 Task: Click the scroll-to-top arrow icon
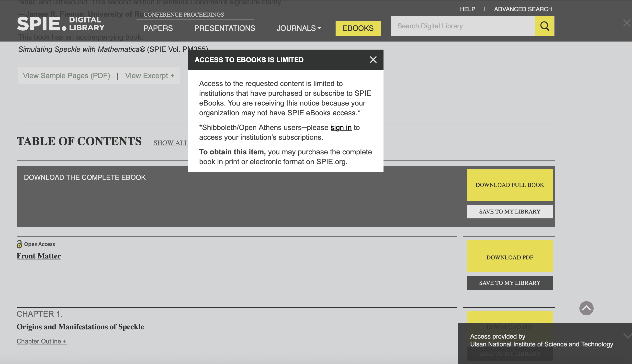[586, 308]
